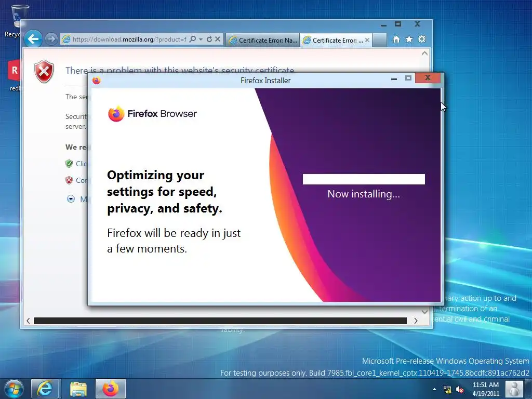Click the user tile on the taskbar
The width and height of the screenshot is (532, 399).
click(514, 389)
